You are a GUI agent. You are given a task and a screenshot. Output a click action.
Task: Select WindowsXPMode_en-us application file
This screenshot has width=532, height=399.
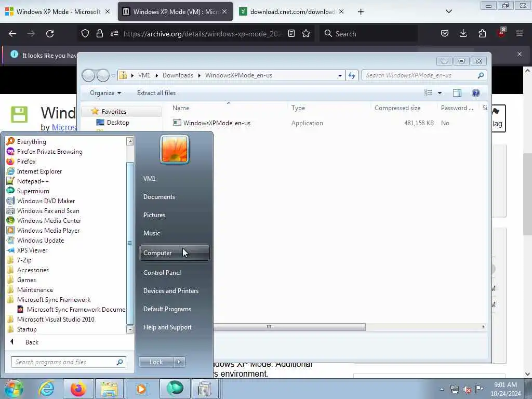tap(217, 123)
